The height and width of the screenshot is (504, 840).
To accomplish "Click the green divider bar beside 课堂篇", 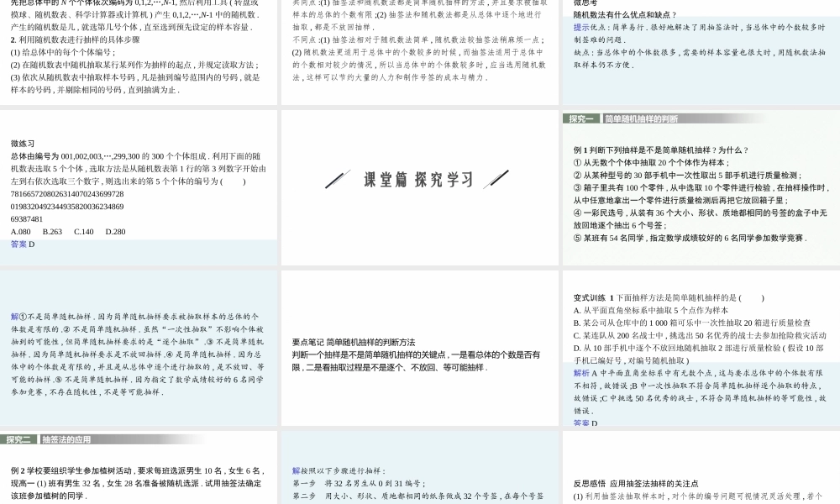I will [336, 178].
